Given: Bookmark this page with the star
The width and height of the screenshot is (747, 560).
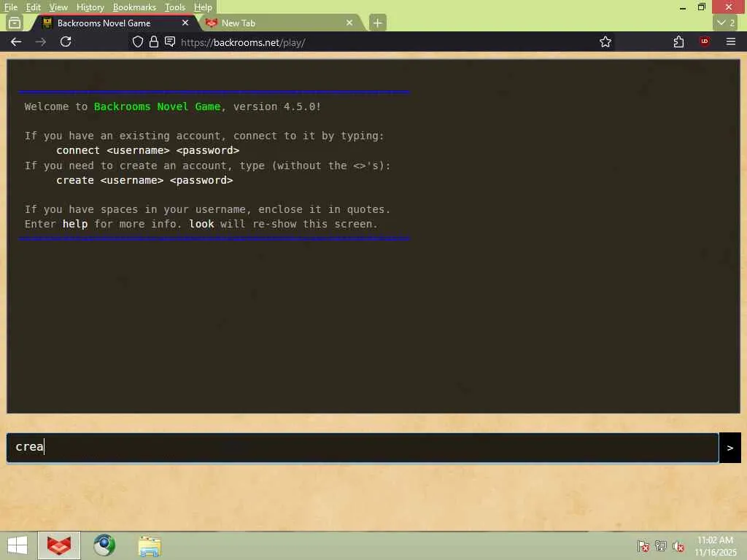Looking at the screenshot, I should (605, 42).
